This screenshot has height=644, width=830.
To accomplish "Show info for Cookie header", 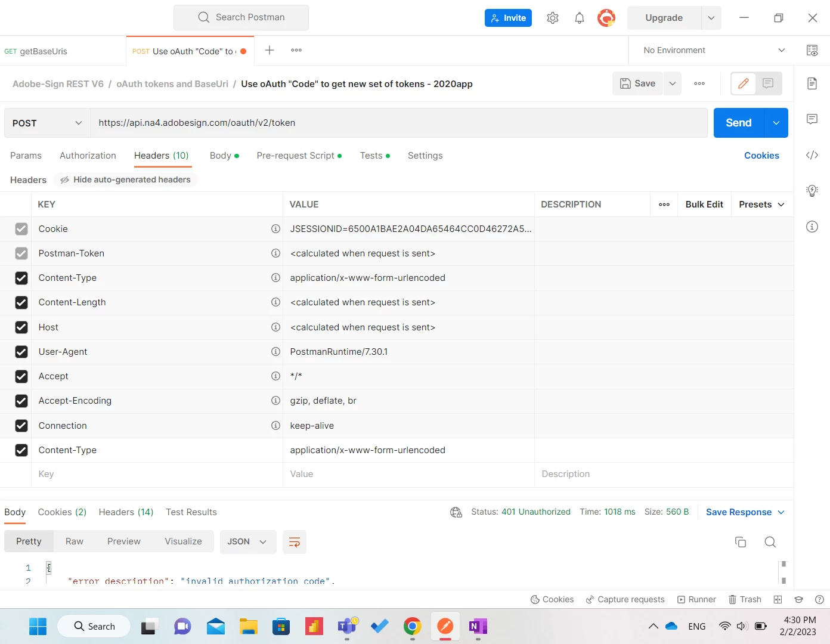I will click(x=275, y=229).
